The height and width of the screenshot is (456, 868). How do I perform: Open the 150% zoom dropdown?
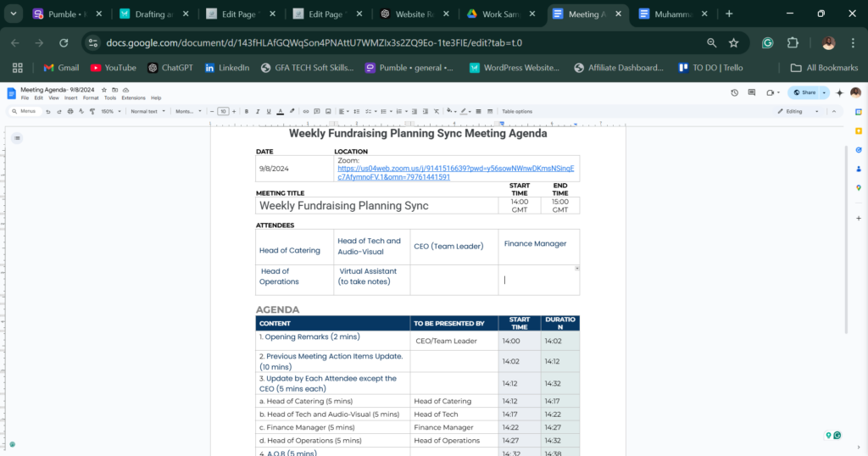pyautogui.click(x=110, y=111)
